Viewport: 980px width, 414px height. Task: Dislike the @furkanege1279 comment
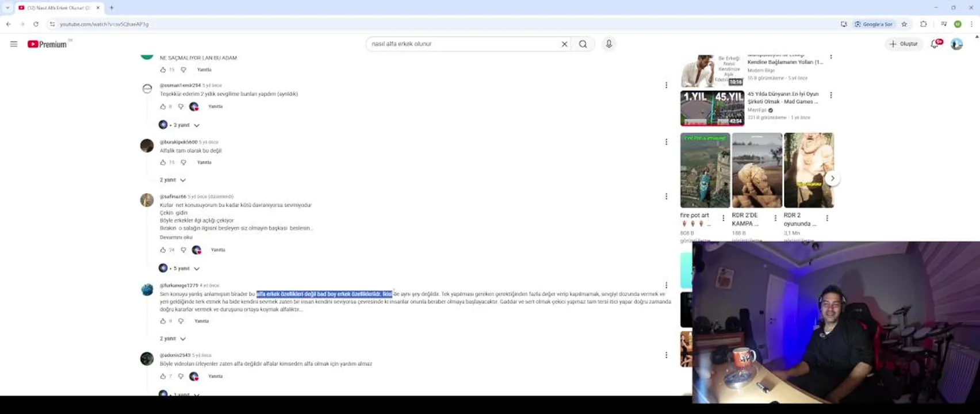click(181, 321)
